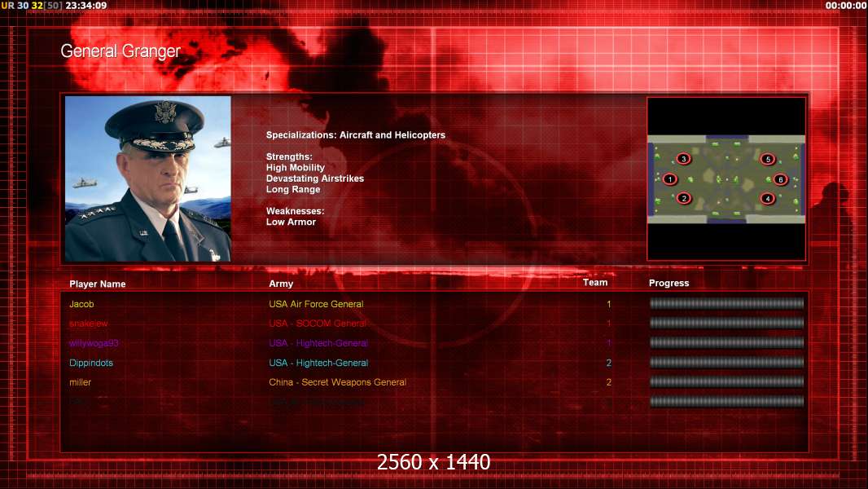The height and width of the screenshot is (489, 868).
Task: Click General Granger's portrait image
Action: point(148,178)
